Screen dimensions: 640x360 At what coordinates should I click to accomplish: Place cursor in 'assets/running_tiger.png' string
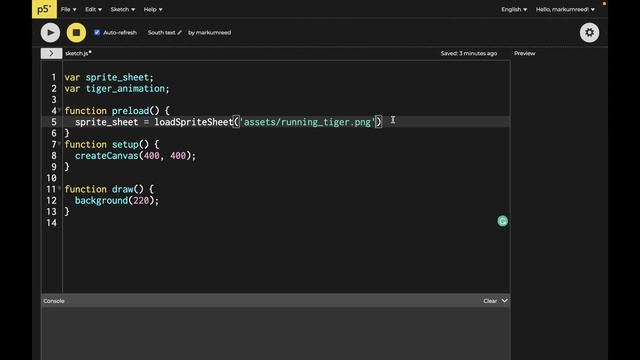(x=307, y=122)
